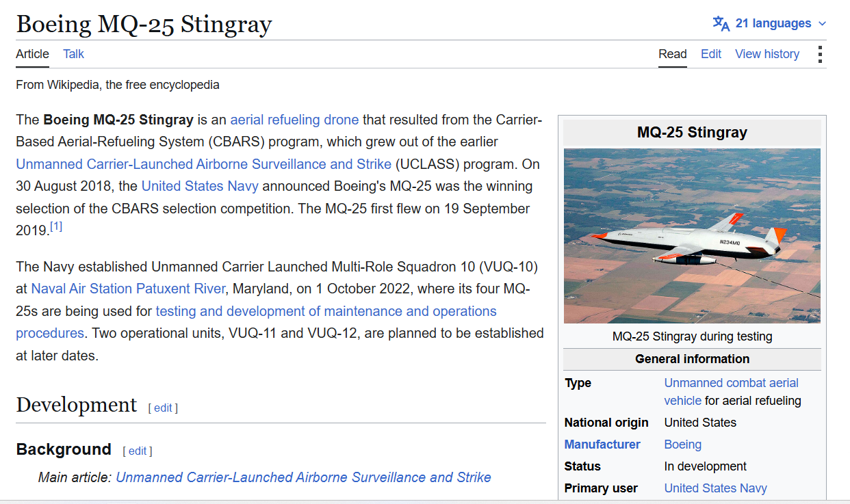Select the status value In development

pos(706,466)
